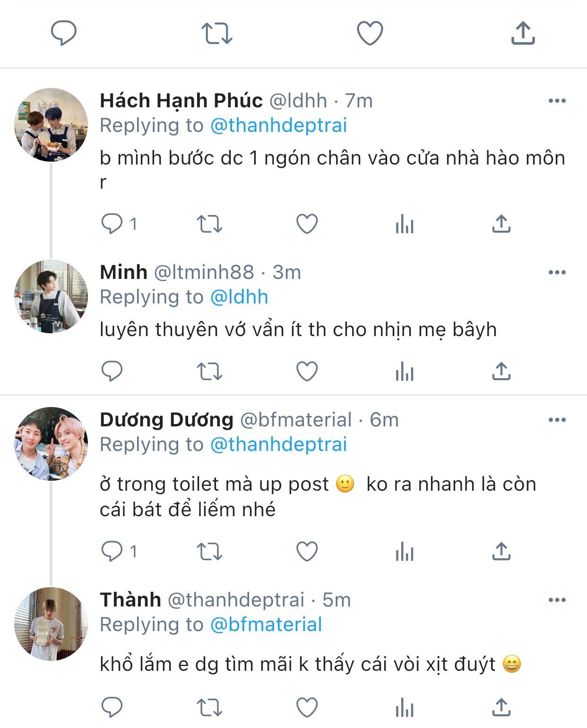Screen dimensions: 587x728
Task: Reply to Dương Dương's tweet
Action: [x=112, y=551]
